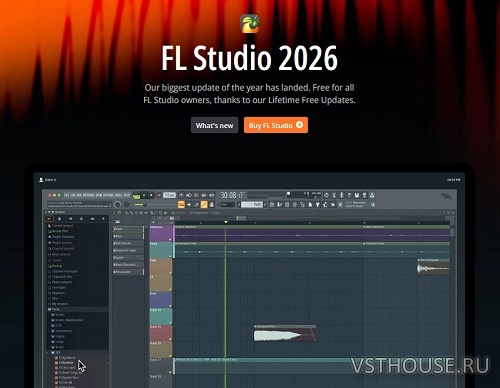Click the last window shortcut icon next to snap
Screen dimensions: 500x388
(x=211, y=205)
